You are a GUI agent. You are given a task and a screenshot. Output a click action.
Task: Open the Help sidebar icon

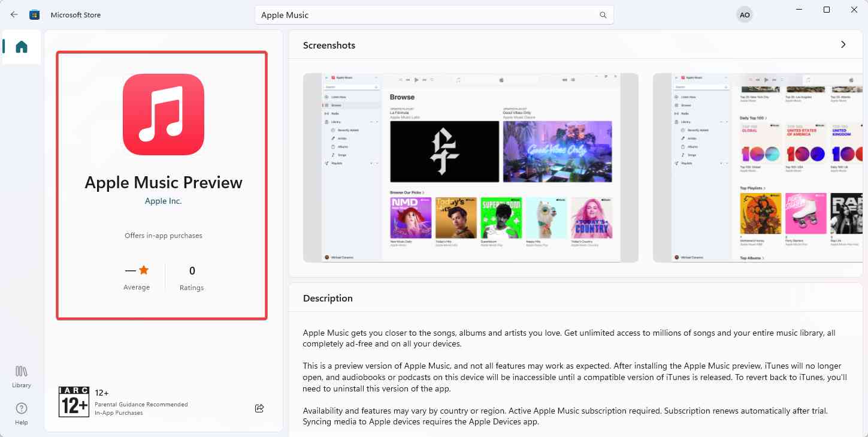coord(22,414)
